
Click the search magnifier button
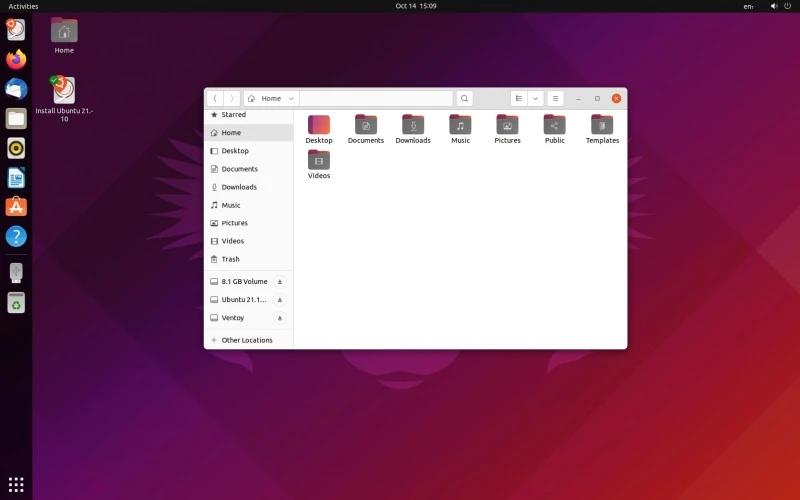(x=465, y=98)
